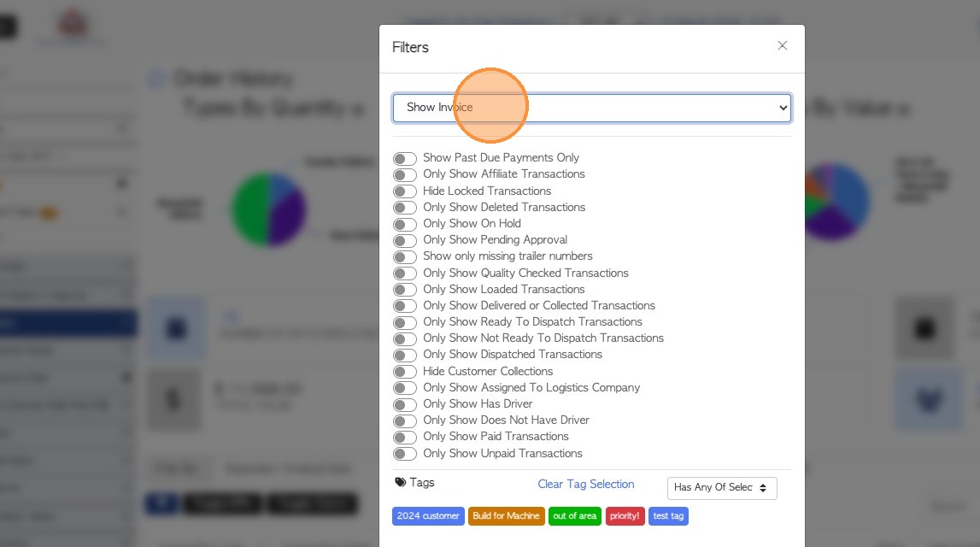This screenshot has height=547, width=980.
Task: Close the Filters dialog with the X
Action: click(782, 46)
